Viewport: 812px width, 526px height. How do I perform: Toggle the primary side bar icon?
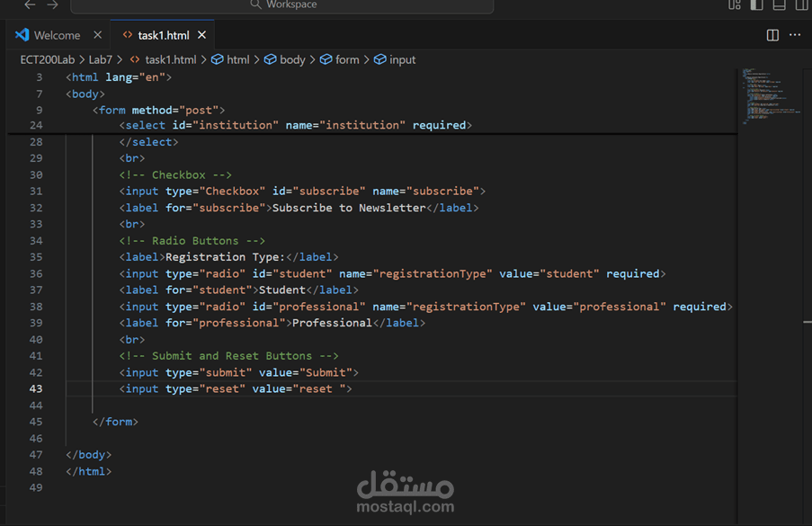[756, 5]
